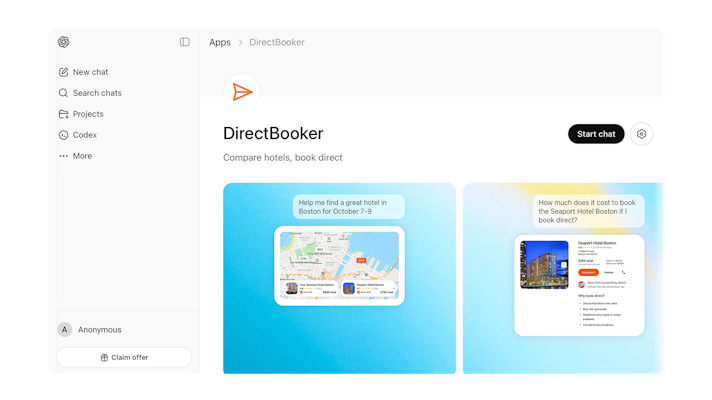Viewport: 712px width, 400px height.
Task: Click the DirectBooker breadcrumb
Action: click(x=277, y=42)
